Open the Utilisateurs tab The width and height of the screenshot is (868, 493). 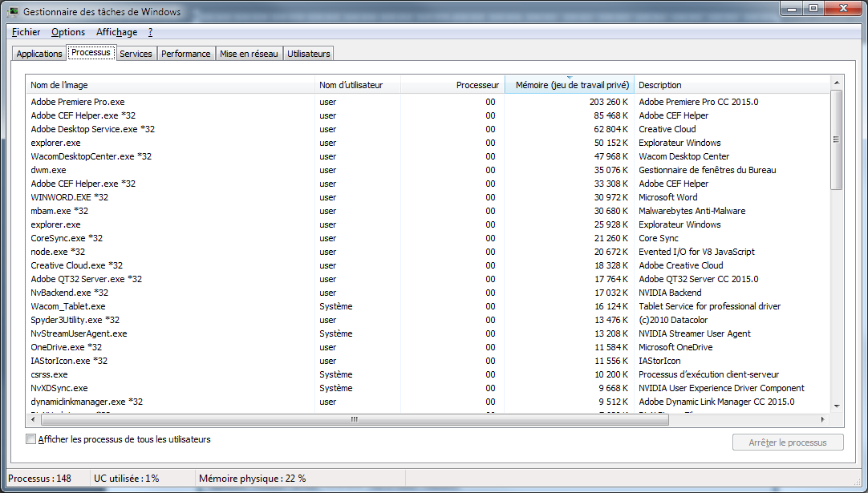click(x=308, y=54)
